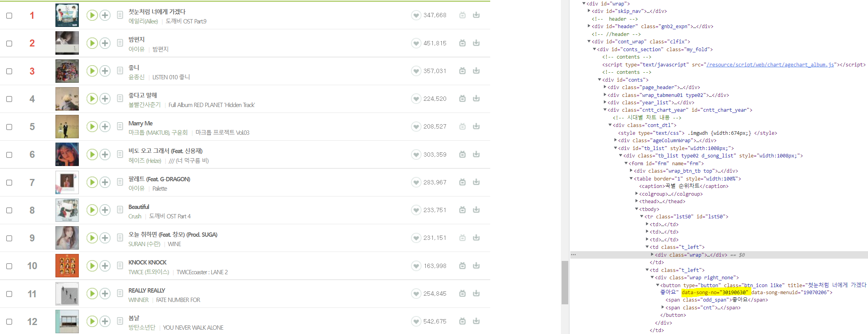The height and width of the screenshot is (334, 868).
Task: Like 좋니 with heart icon
Action: 416,71
